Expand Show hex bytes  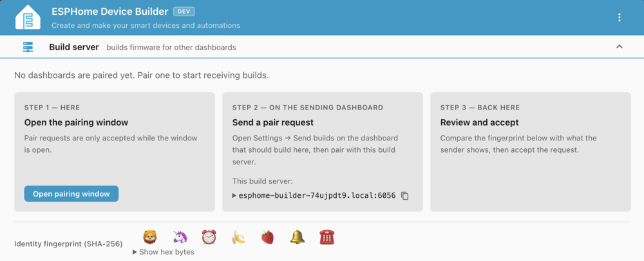tap(164, 252)
